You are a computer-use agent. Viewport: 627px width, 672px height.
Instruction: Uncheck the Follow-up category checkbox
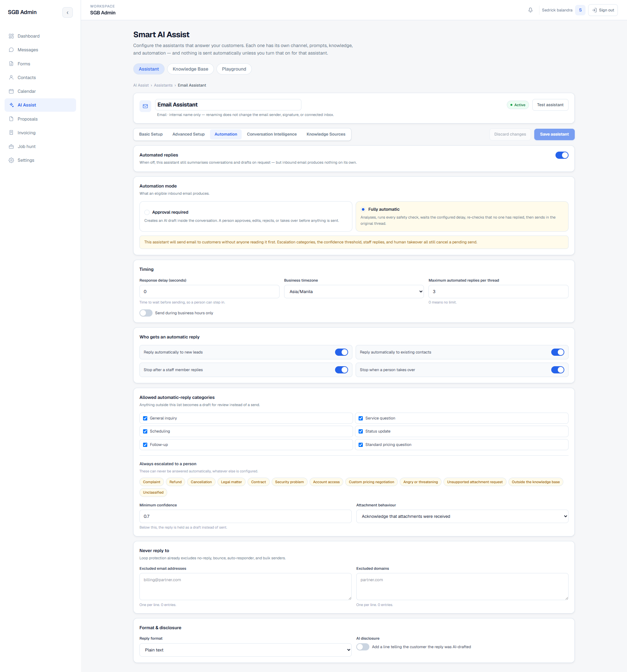coord(145,445)
